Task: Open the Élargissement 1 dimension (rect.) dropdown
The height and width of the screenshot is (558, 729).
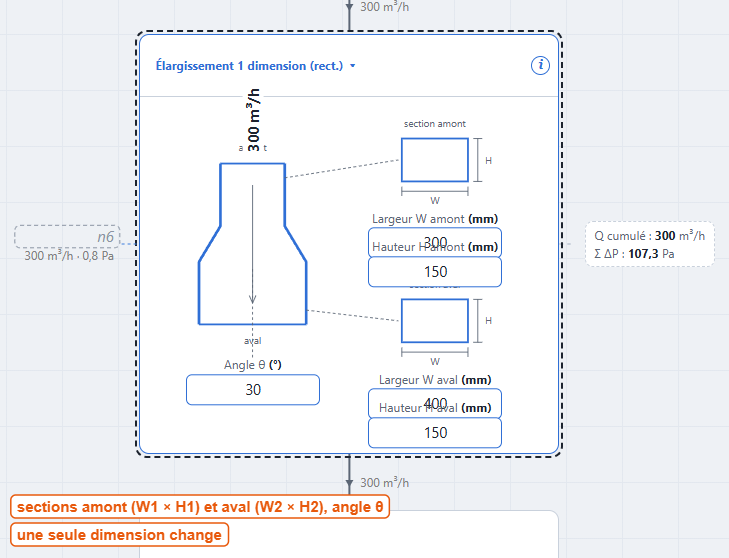Action: pos(256,66)
